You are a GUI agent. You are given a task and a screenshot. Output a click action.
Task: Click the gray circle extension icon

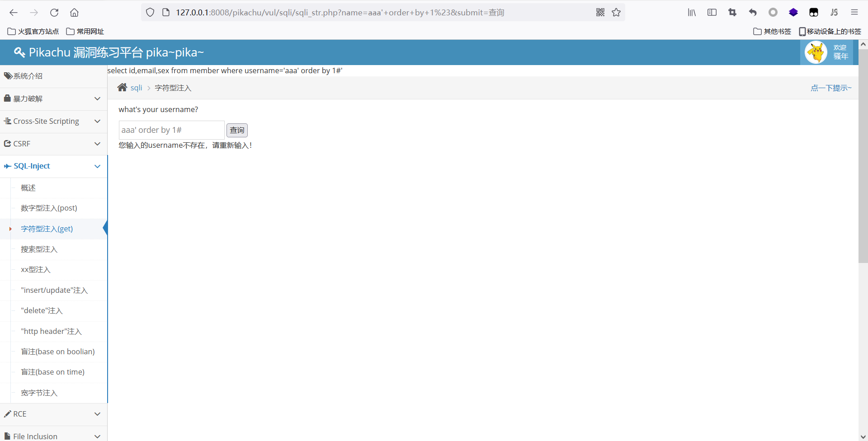pyautogui.click(x=773, y=13)
